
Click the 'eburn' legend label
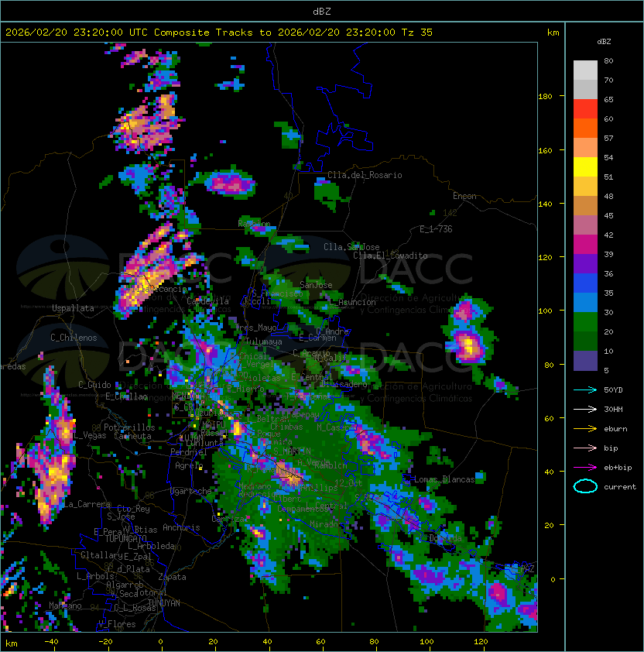point(615,429)
